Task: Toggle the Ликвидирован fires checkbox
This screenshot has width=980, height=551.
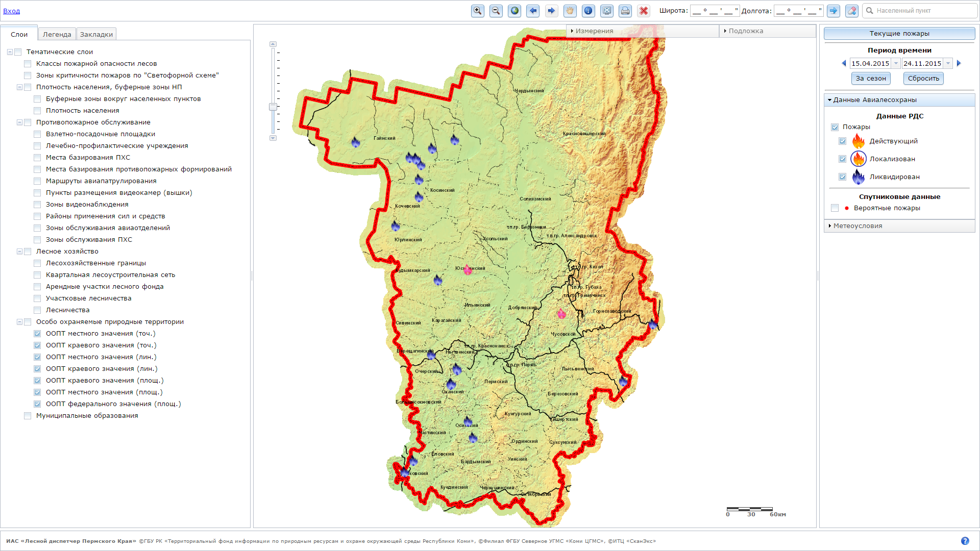Action: click(843, 177)
